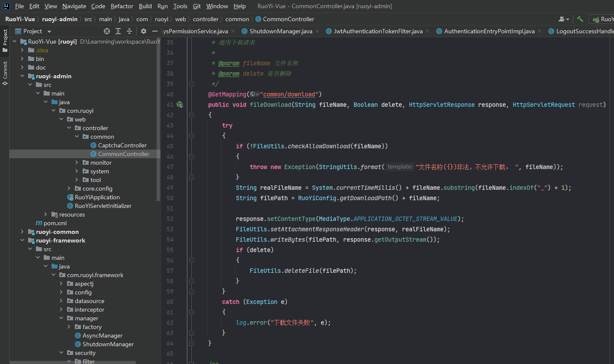
Task: Toggle the Project tool window side tab
Action: [5, 41]
